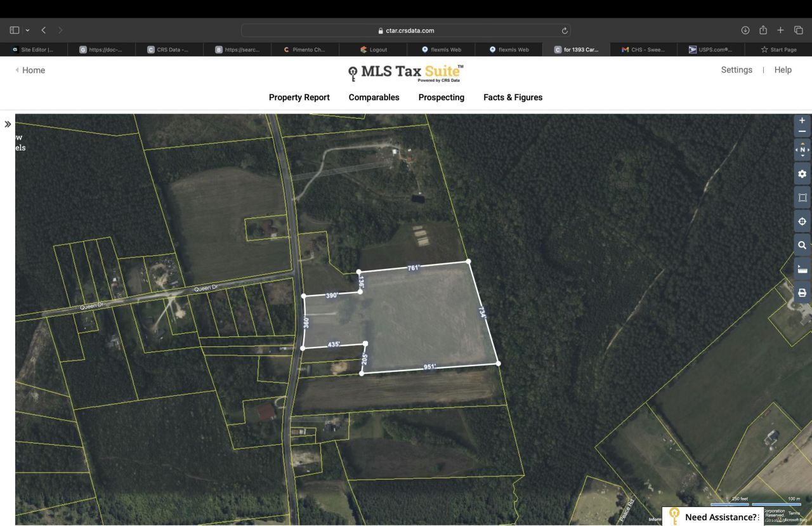The height and width of the screenshot is (526, 812).
Task: Toggle the Safari sidebar panel
Action: pyautogui.click(x=14, y=30)
